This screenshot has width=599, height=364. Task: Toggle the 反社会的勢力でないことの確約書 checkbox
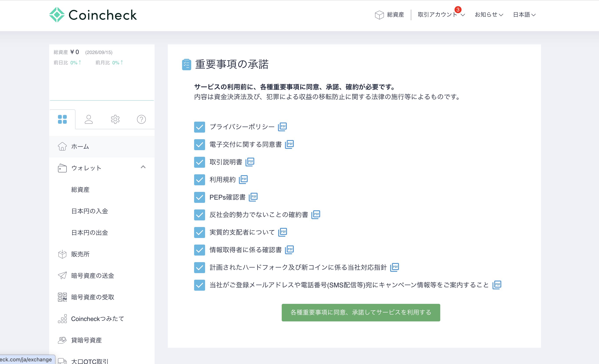(x=199, y=215)
